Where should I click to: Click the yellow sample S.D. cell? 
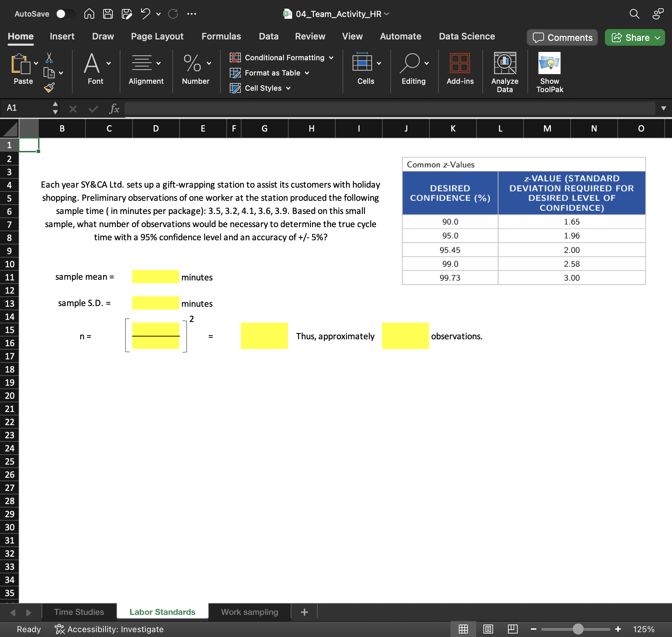coord(156,303)
